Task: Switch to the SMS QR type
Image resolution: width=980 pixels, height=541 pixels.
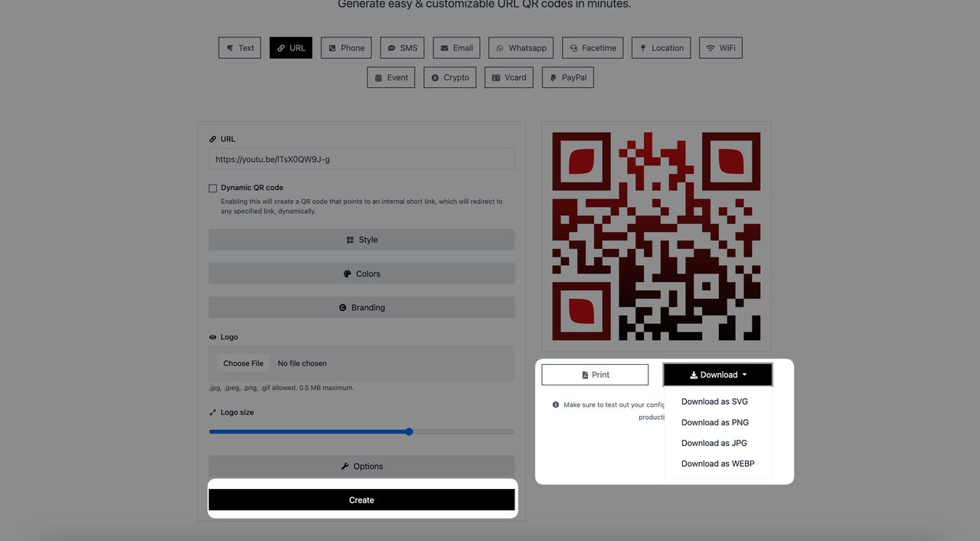Action: click(x=402, y=48)
